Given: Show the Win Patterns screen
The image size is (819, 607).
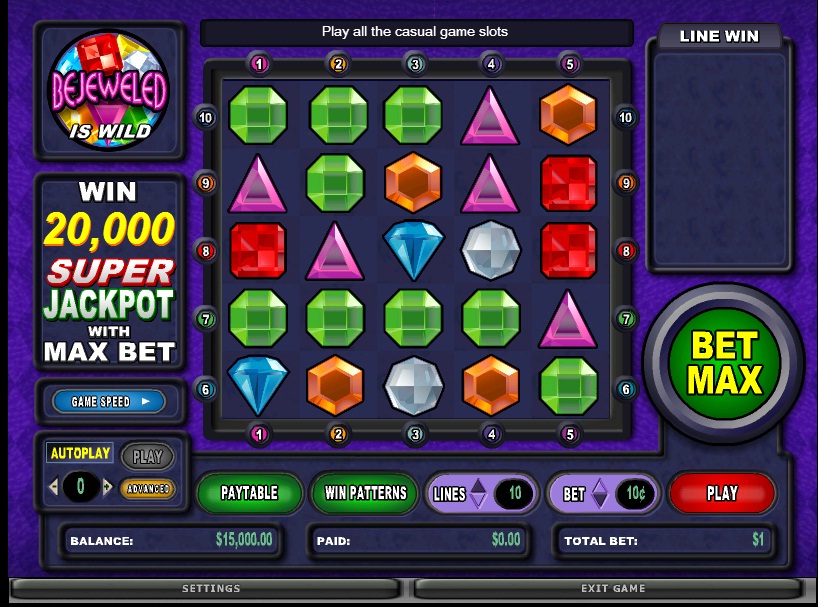Looking at the screenshot, I should point(365,493).
